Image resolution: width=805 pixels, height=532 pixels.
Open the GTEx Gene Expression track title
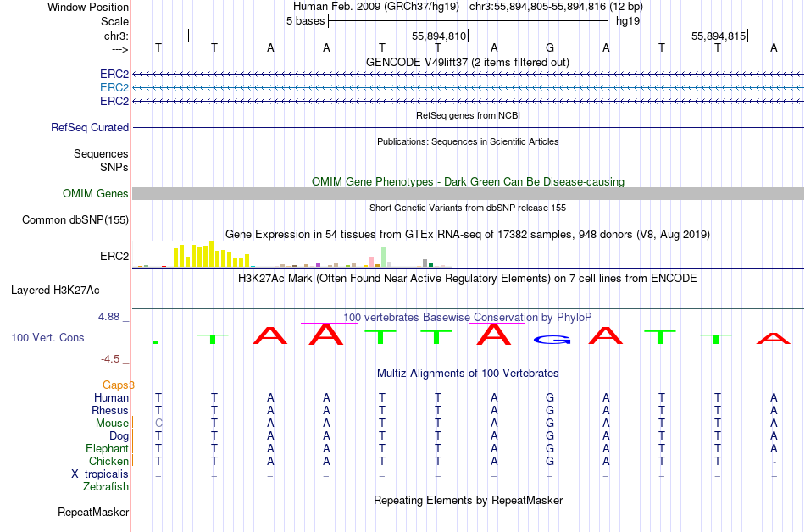point(468,235)
